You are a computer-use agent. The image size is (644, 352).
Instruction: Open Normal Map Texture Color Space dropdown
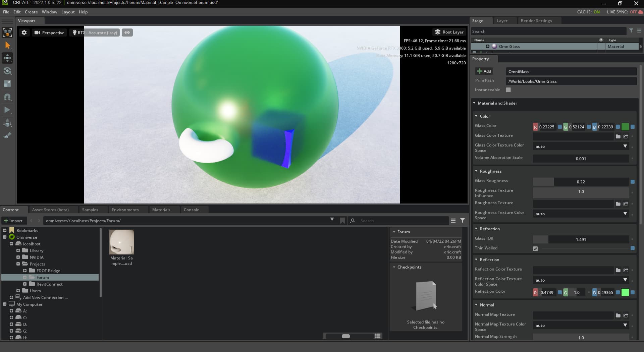click(581, 325)
